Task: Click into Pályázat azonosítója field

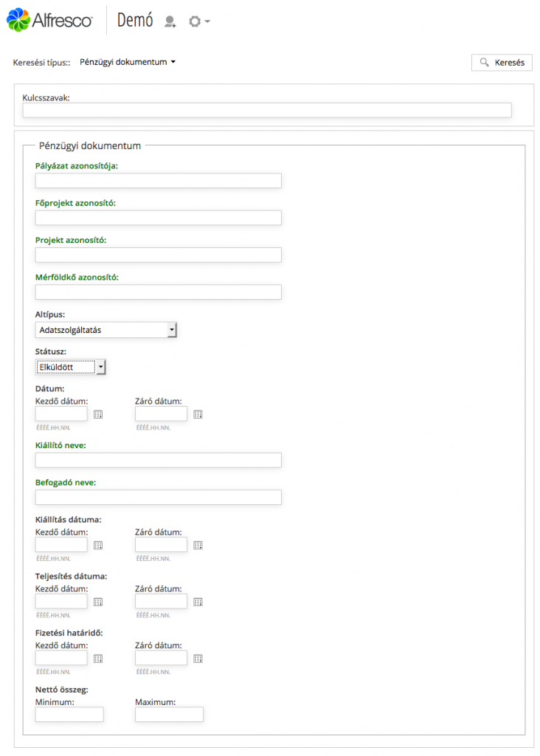Action: pyautogui.click(x=158, y=180)
